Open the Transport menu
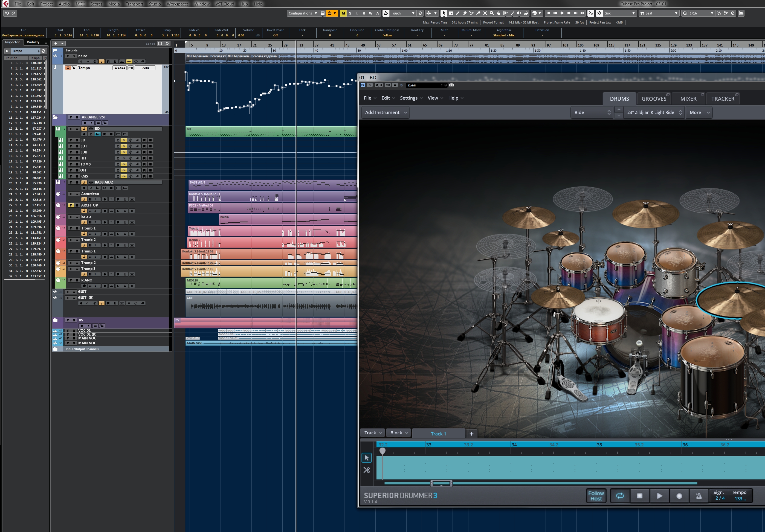Image resolution: width=765 pixels, height=532 pixels. pyautogui.click(x=134, y=4)
